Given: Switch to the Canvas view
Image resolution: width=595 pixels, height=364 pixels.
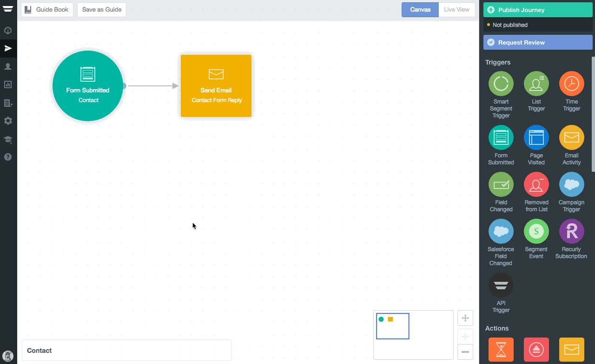Looking at the screenshot, I should (420, 9).
